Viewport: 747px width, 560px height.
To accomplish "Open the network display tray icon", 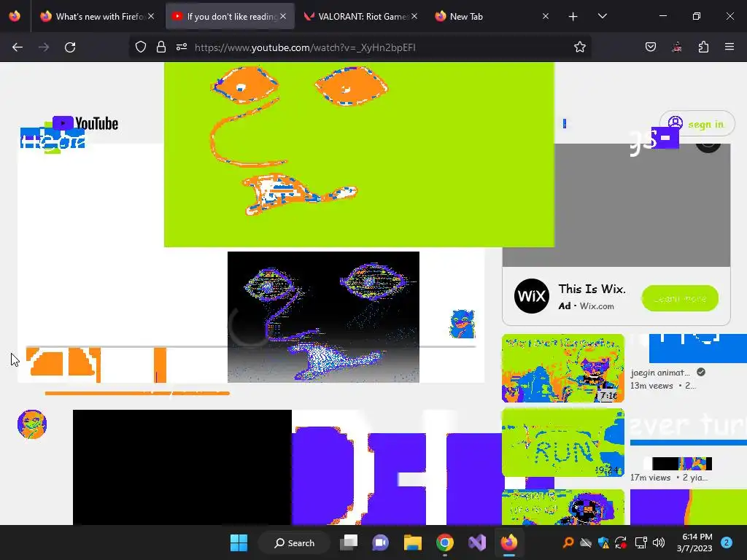I will tap(640, 542).
